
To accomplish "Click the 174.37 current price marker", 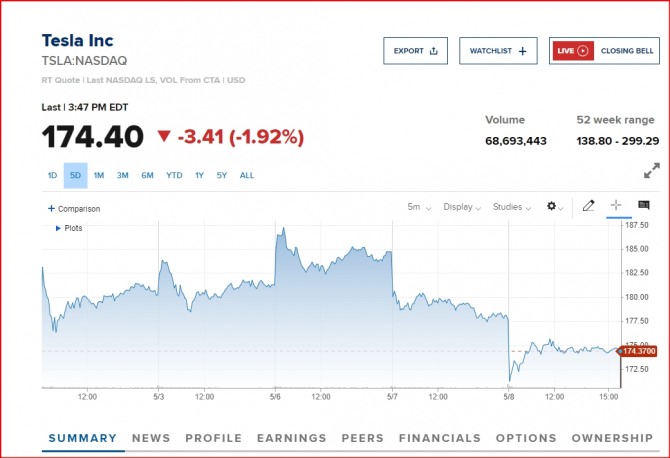I will tap(639, 351).
